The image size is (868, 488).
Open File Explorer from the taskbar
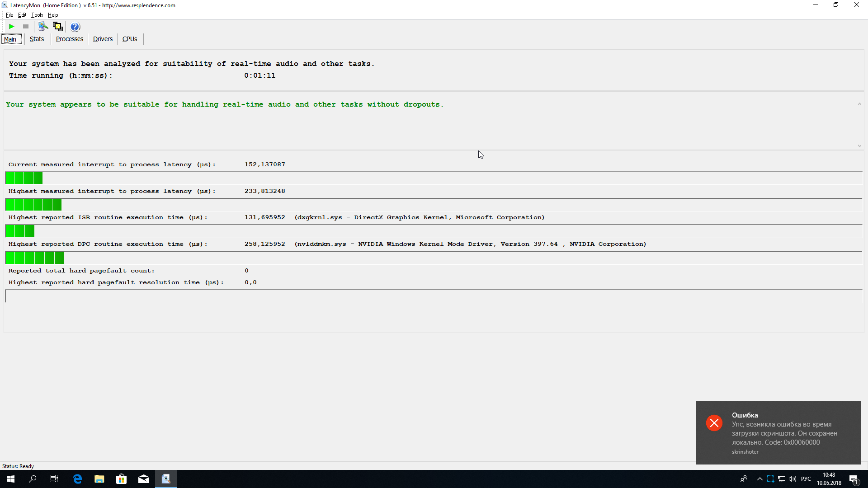tap(99, 479)
